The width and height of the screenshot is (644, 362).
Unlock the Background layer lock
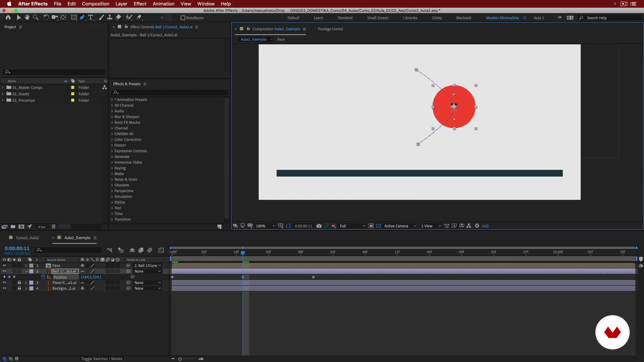[x=19, y=288]
